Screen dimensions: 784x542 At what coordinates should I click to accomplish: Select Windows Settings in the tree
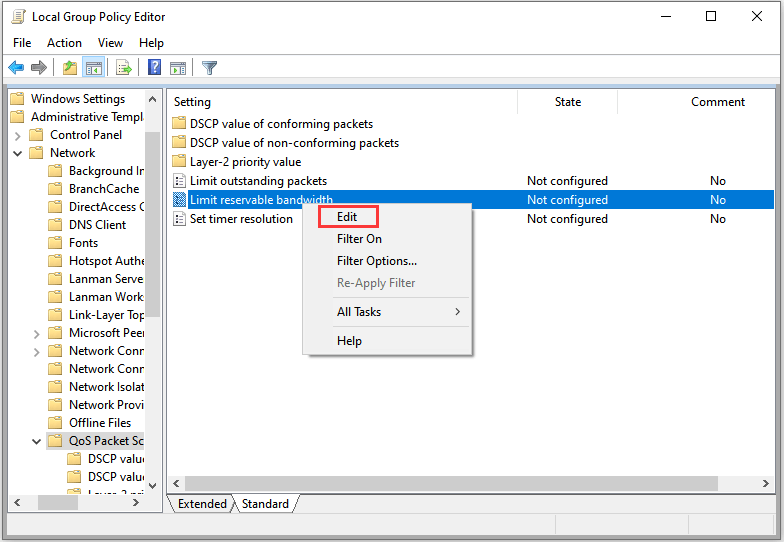(78, 99)
